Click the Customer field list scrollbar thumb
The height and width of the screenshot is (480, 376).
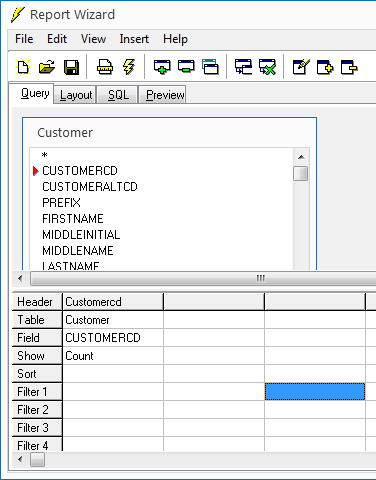click(x=301, y=173)
